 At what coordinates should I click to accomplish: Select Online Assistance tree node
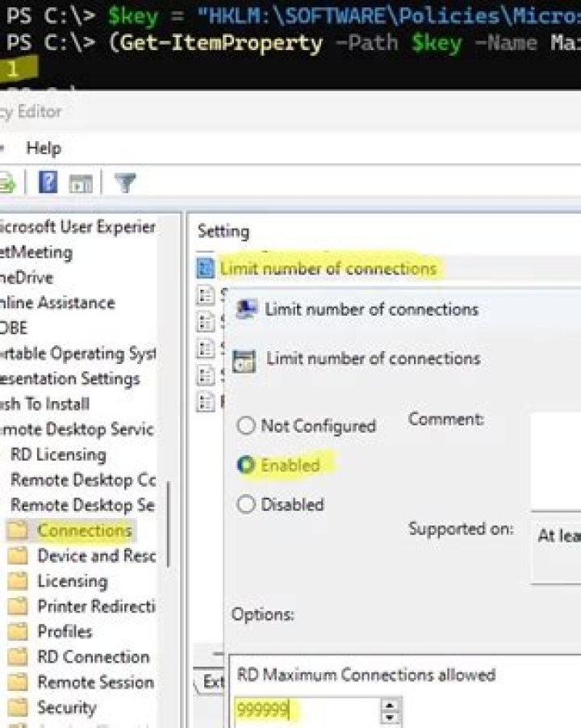(x=57, y=303)
